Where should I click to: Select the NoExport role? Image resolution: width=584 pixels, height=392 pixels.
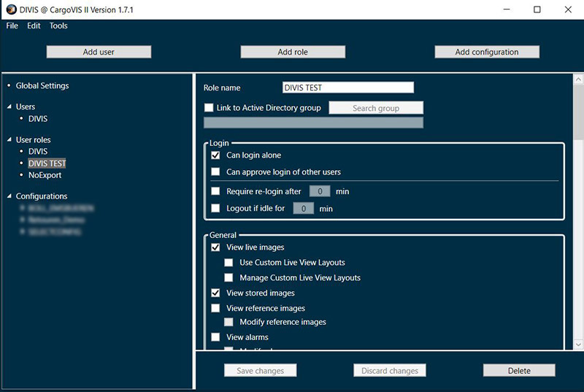point(45,175)
